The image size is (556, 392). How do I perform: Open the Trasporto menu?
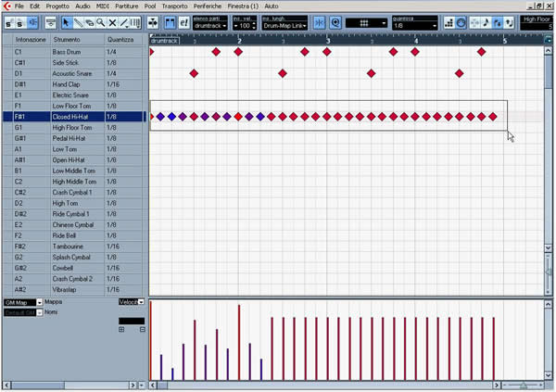click(x=174, y=6)
